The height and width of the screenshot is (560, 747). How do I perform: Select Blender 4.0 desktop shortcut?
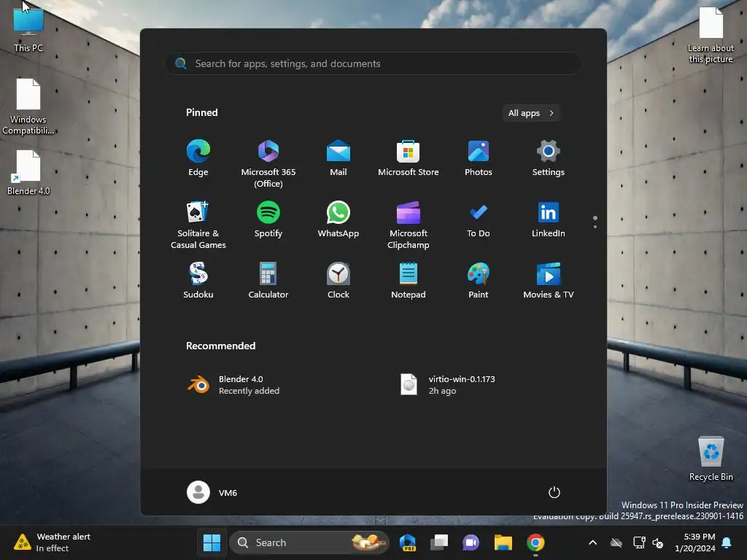pos(28,172)
